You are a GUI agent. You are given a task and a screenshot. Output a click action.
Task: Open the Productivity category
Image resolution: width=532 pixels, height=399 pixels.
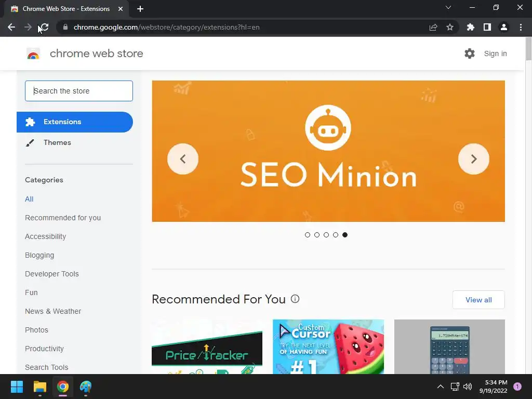45,349
